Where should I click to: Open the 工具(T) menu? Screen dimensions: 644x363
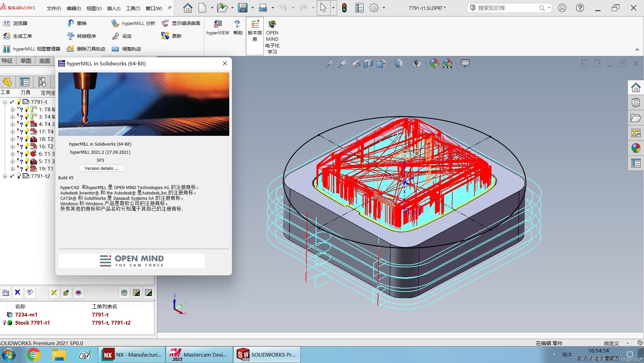pos(133,8)
